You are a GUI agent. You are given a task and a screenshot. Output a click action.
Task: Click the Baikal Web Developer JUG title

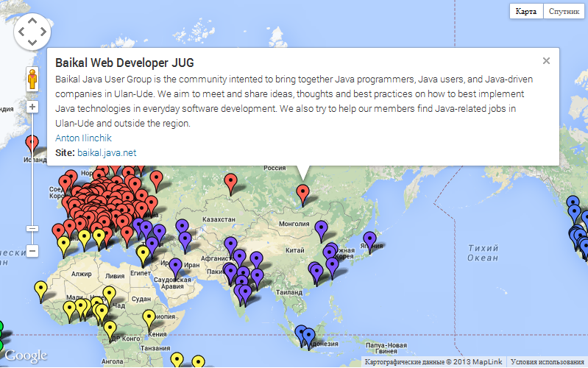coord(124,63)
